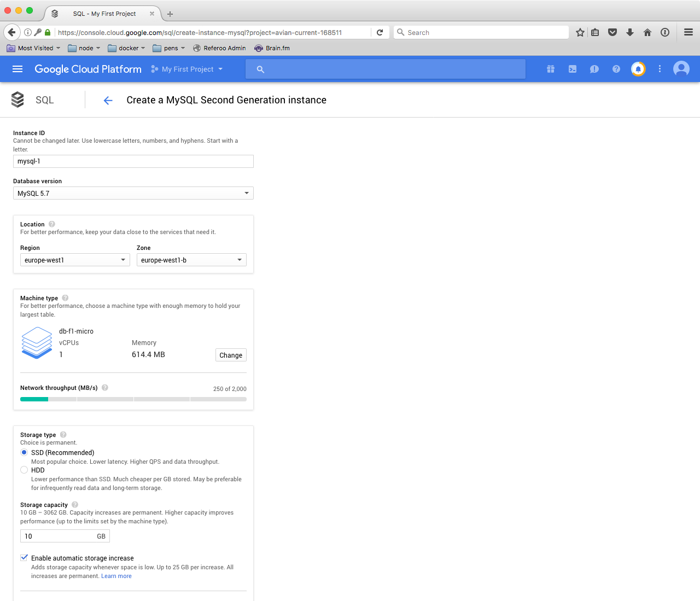Open the Brain.fm bookmark
The image size is (700, 601).
coord(272,48)
